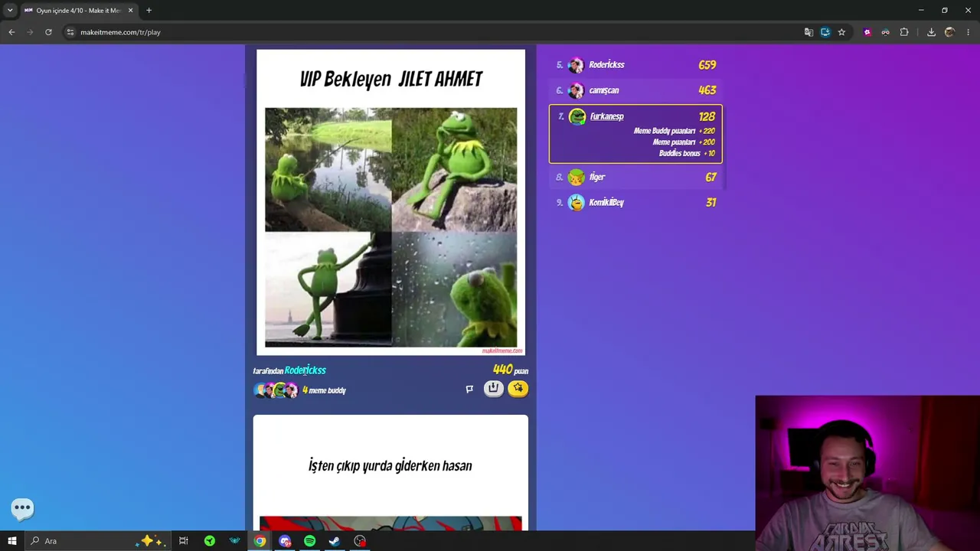Click the 4 meme buddy label
The width and height of the screenshot is (980, 551).
324,390
